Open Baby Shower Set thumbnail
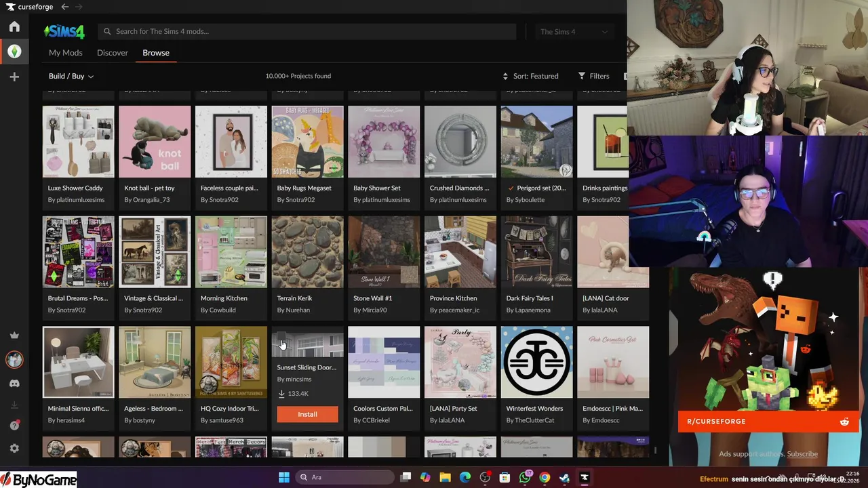 (384, 142)
